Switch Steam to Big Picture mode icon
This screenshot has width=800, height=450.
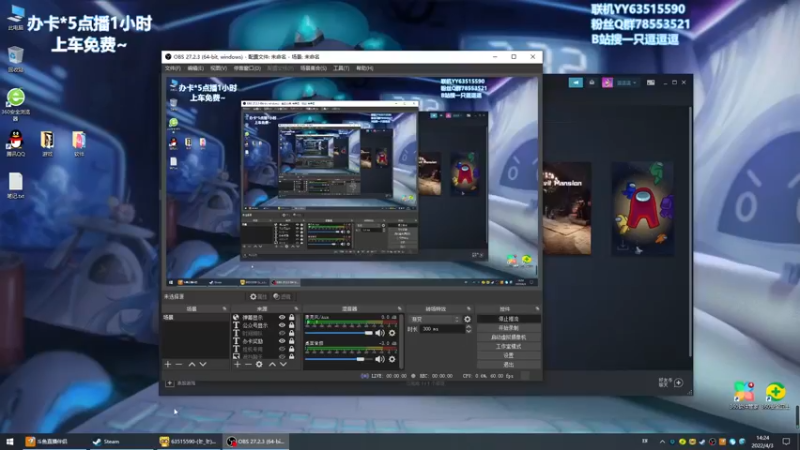click(x=651, y=83)
